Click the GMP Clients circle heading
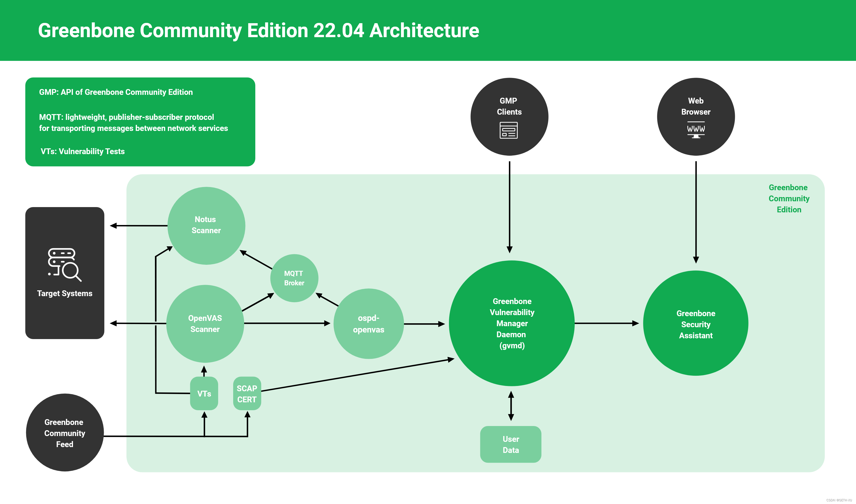 click(x=509, y=106)
